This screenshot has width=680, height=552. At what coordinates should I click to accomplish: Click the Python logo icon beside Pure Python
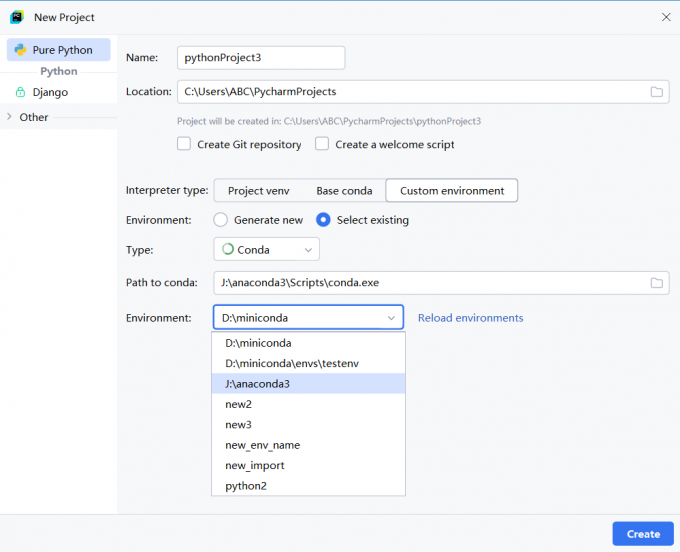(20, 50)
